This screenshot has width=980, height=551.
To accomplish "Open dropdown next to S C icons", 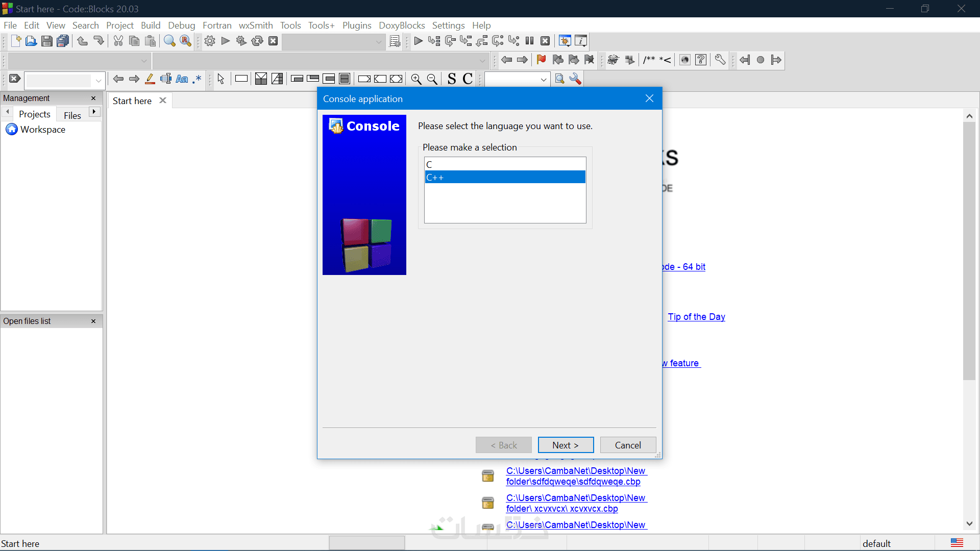I will pos(543,79).
